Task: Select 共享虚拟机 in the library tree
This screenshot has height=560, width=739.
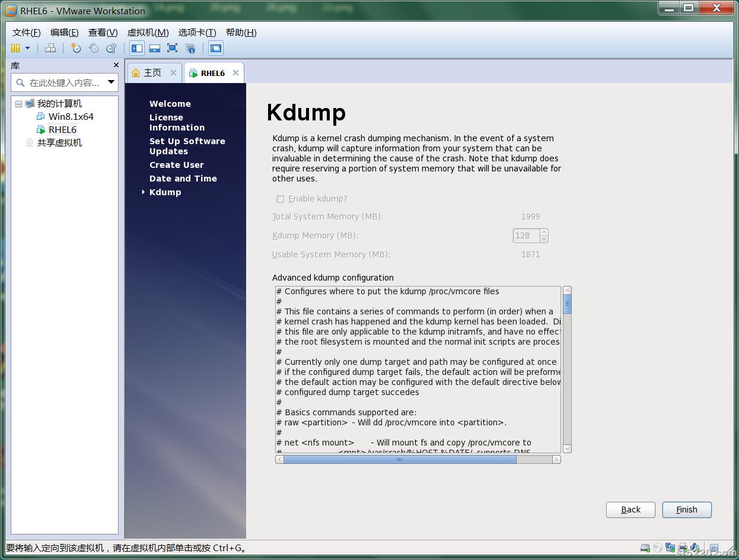Action: click(59, 143)
